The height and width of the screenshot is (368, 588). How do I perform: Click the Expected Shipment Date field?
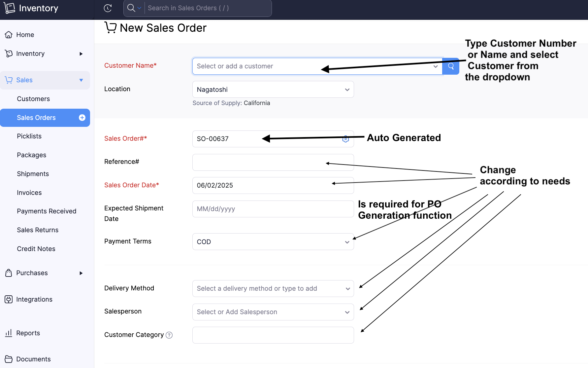coord(273,209)
